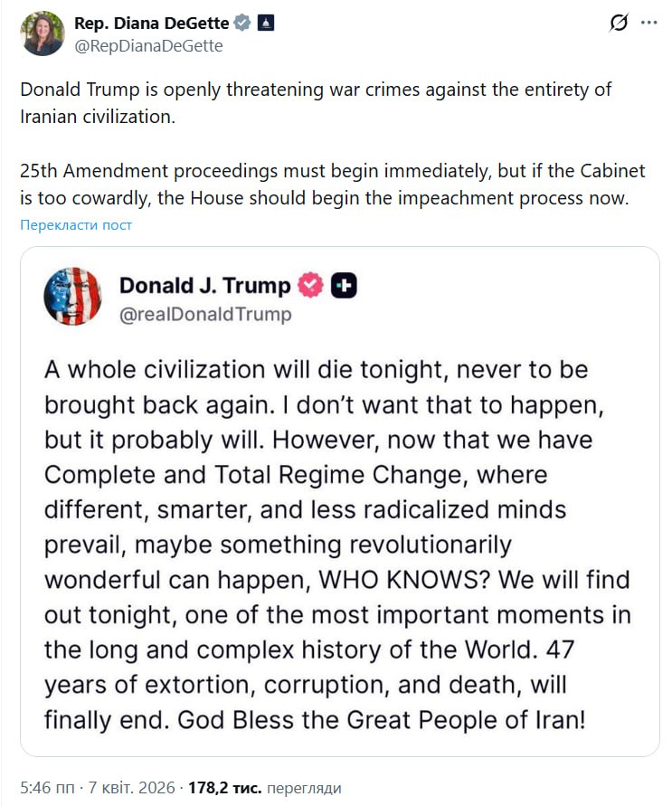Select the Donald J. Trump display name
This screenshot has width=672, height=806.
205,286
